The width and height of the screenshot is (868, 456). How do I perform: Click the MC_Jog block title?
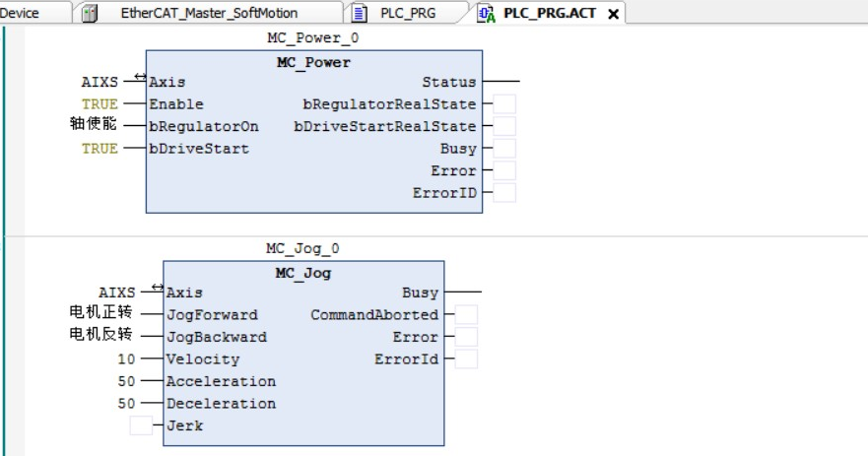(x=303, y=273)
